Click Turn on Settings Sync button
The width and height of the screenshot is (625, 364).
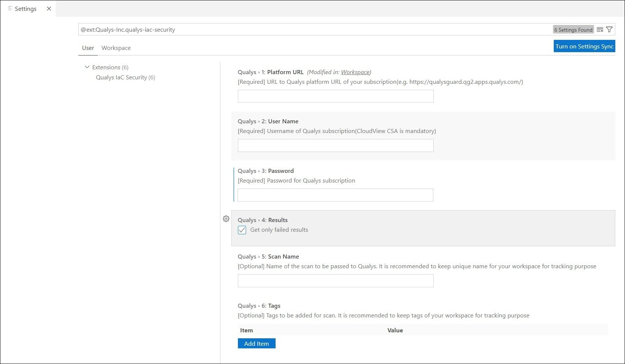click(x=584, y=46)
